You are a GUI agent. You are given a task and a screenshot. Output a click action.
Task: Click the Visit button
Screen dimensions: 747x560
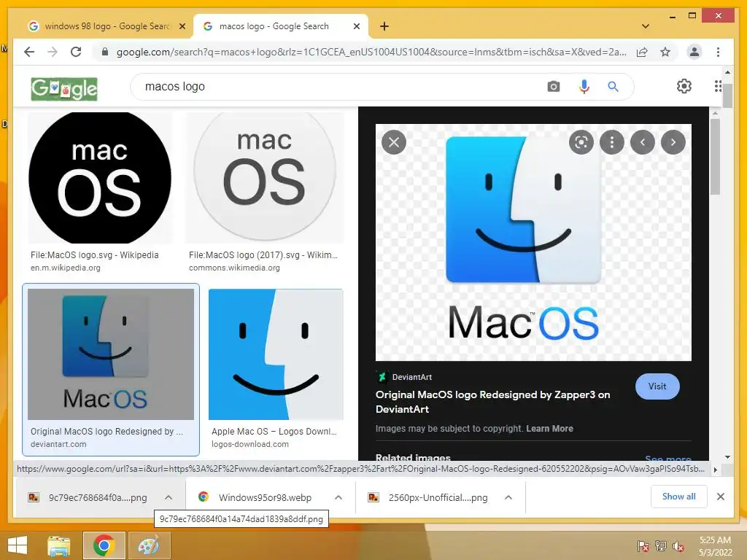tap(657, 386)
